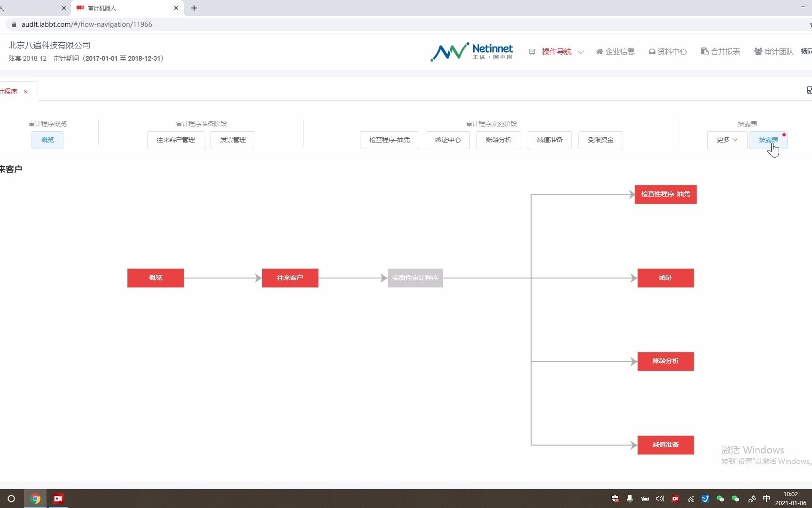Open the Wi-Fi network tray icon
This screenshot has width=812, height=508.
click(691, 499)
